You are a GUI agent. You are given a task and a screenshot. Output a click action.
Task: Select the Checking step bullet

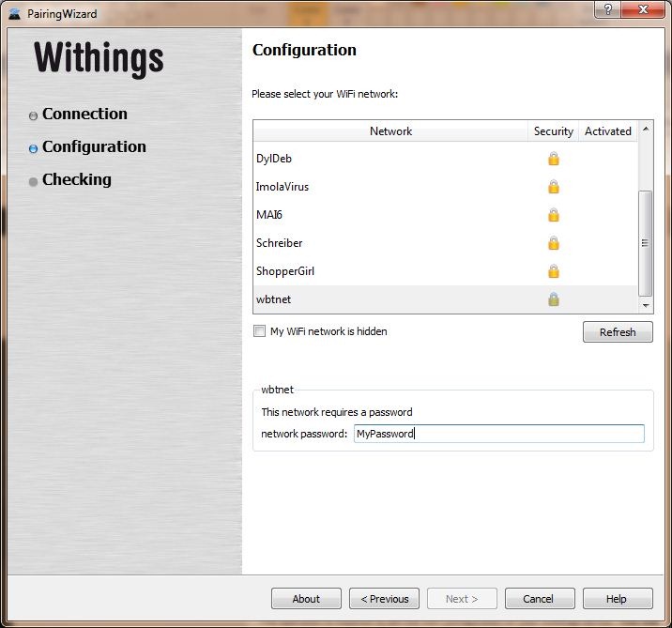tap(33, 182)
